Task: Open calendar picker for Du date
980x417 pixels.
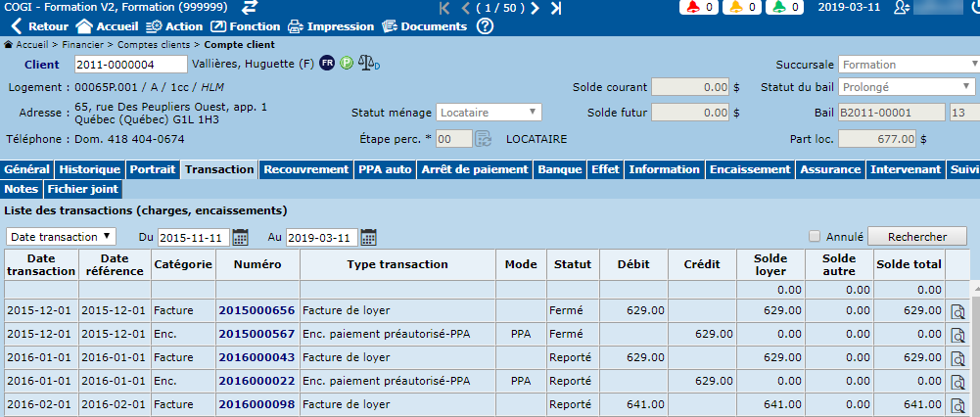Action: [x=241, y=237]
